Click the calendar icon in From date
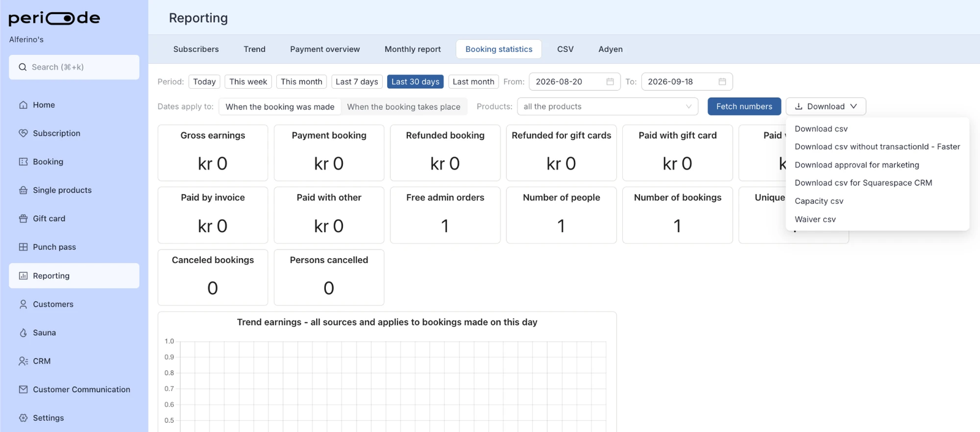The height and width of the screenshot is (432, 980). tap(610, 81)
